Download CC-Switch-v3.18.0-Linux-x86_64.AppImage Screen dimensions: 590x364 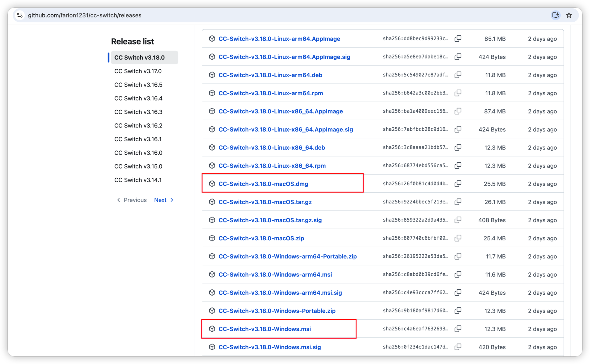(281, 111)
